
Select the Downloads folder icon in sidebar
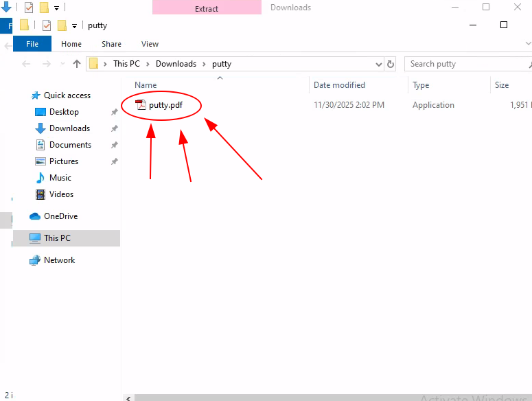point(41,128)
